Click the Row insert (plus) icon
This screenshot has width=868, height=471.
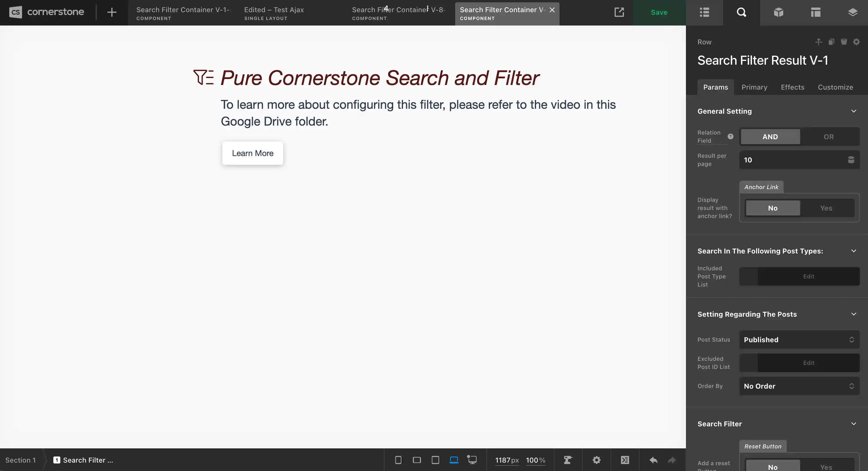(x=818, y=42)
